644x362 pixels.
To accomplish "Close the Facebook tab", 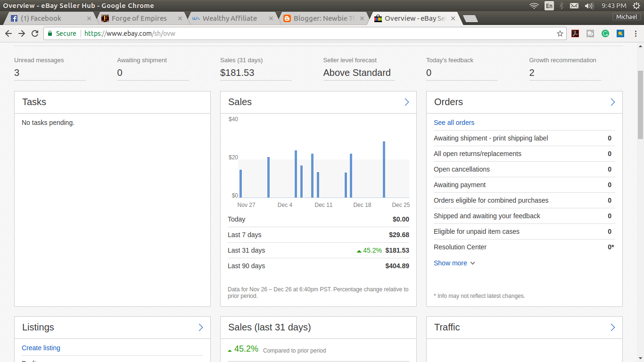I will [89, 18].
